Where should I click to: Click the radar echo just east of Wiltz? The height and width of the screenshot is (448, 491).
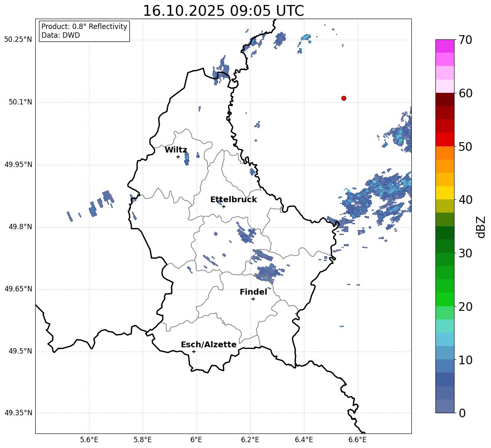click(187, 158)
